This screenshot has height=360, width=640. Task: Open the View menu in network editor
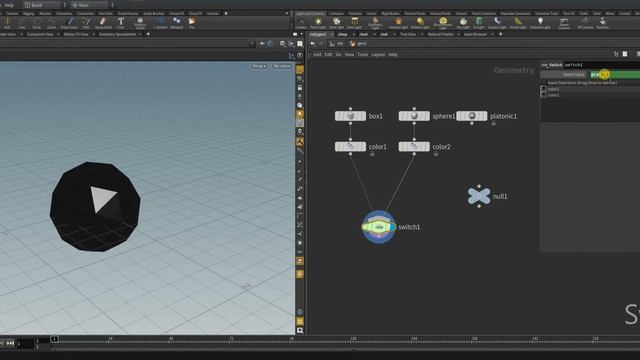pos(349,54)
